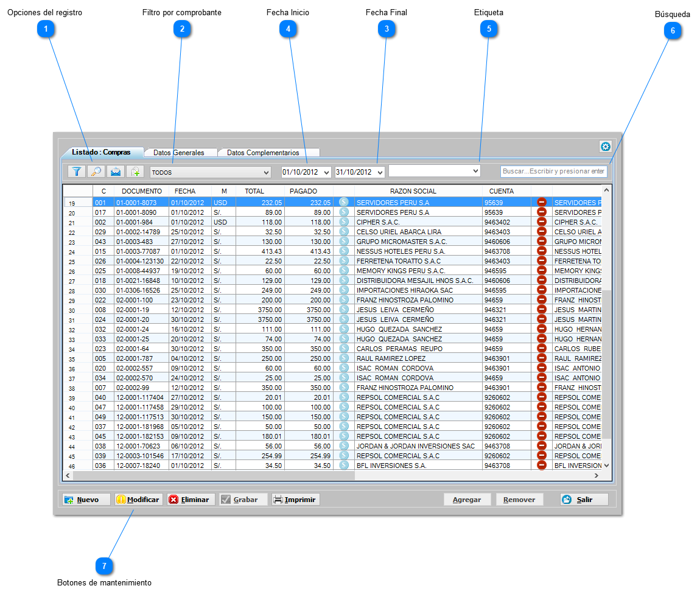Click the funnel filter icon
This screenshot has height=597, width=700.
point(77,172)
